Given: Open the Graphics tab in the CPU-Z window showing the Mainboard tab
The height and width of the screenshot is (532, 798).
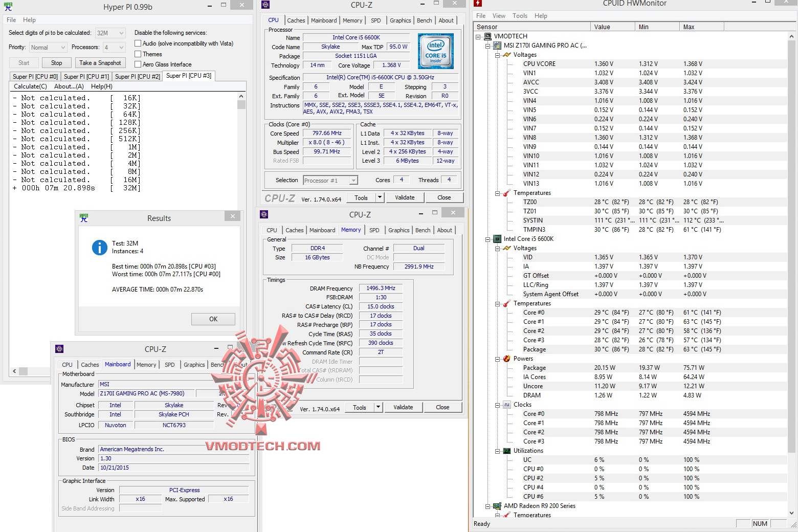Looking at the screenshot, I should [x=194, y=365].
